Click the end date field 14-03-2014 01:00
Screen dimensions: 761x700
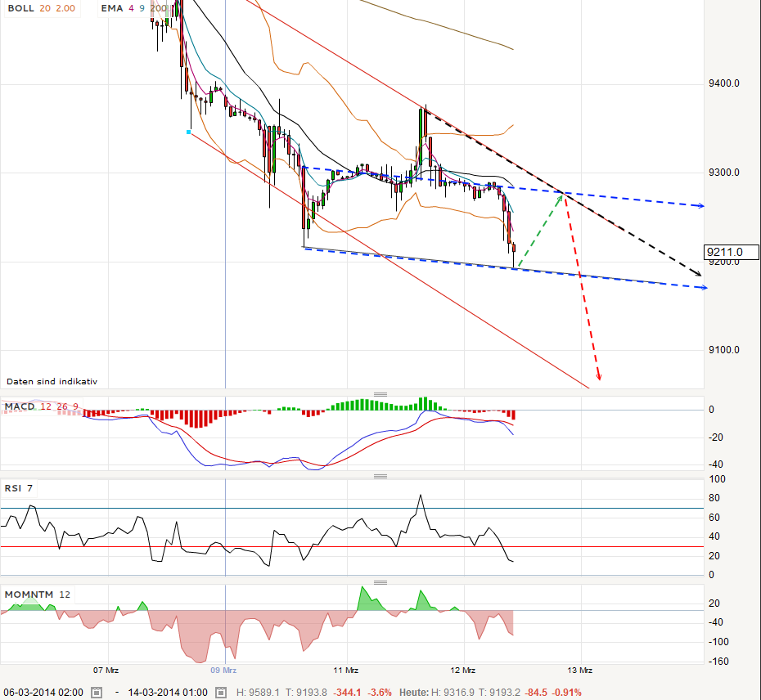(x=168, y=693)
